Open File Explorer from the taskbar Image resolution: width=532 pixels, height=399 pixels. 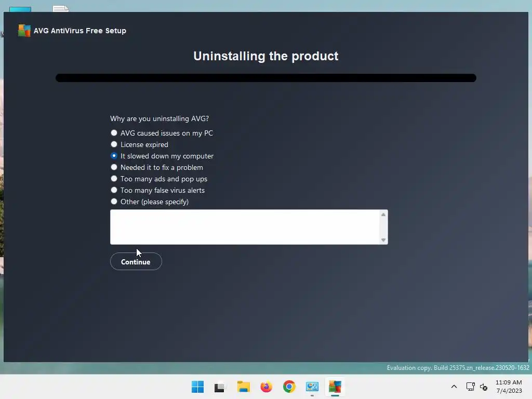coord(243,387)
